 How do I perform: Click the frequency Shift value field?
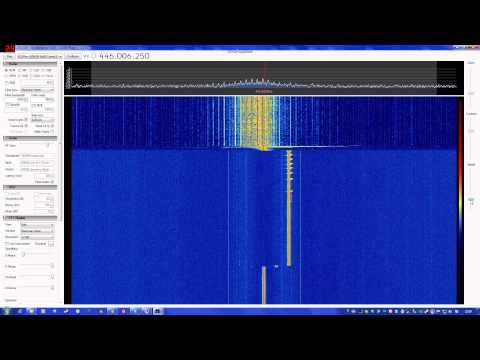click(x=37, y=82)
